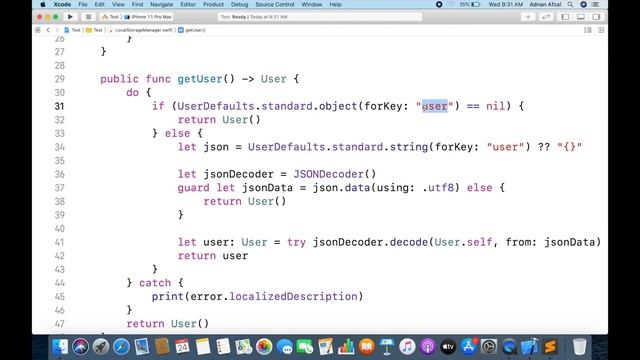Open Spotlight search in menu bar
Image resolution: width=640 pixels, height=360 pixels.
click(570, 4)
